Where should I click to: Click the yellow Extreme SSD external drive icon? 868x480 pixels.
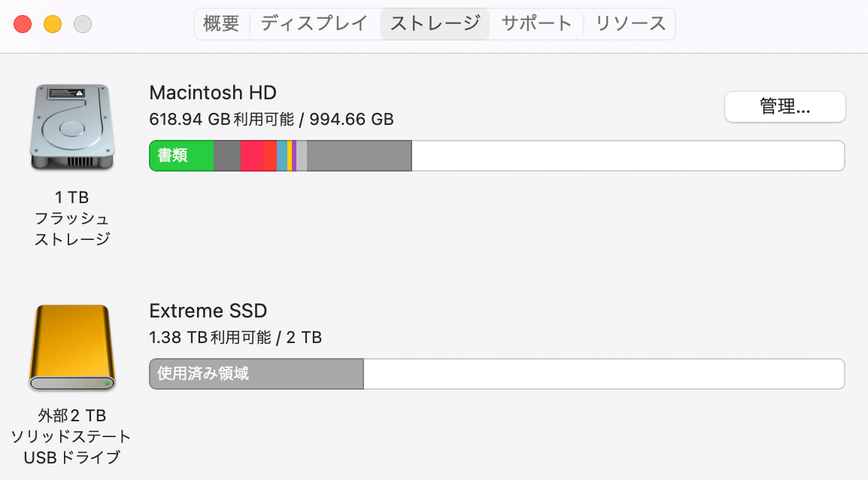click(x=72, y=348)
